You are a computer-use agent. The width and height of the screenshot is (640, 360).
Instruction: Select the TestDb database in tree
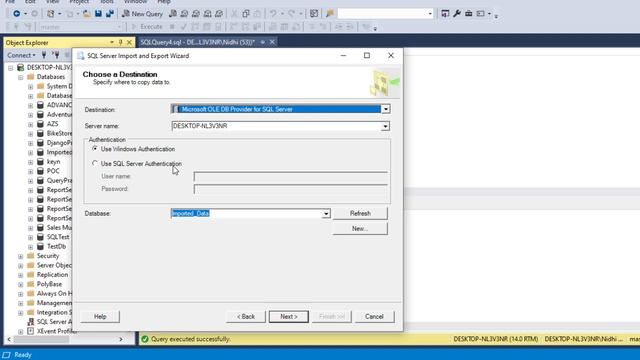(56, 247)
